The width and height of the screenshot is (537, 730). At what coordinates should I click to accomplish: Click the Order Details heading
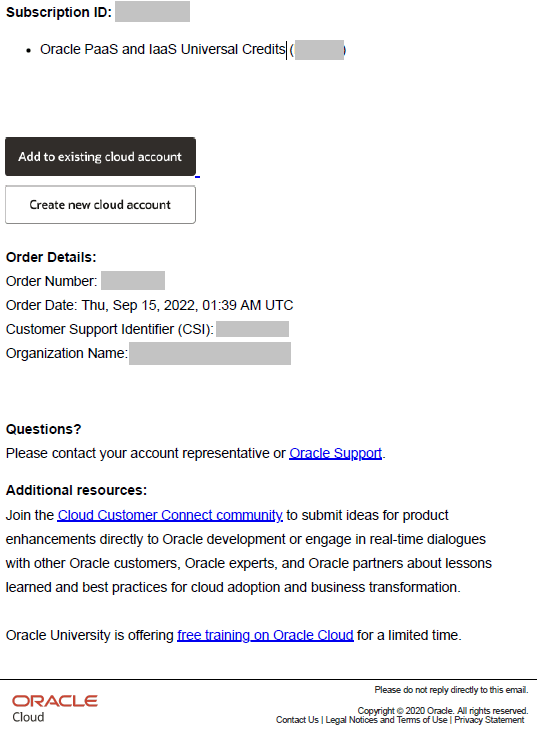click(51, 257)
